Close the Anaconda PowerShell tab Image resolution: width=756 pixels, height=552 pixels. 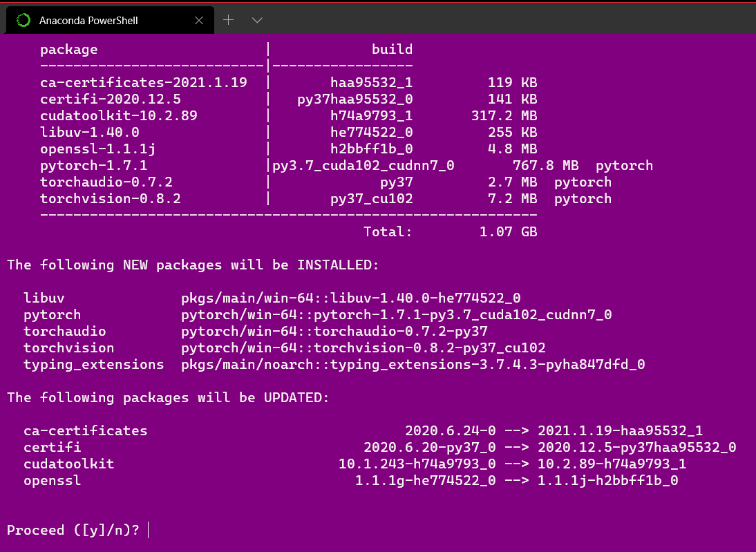[x=199, y=20]
